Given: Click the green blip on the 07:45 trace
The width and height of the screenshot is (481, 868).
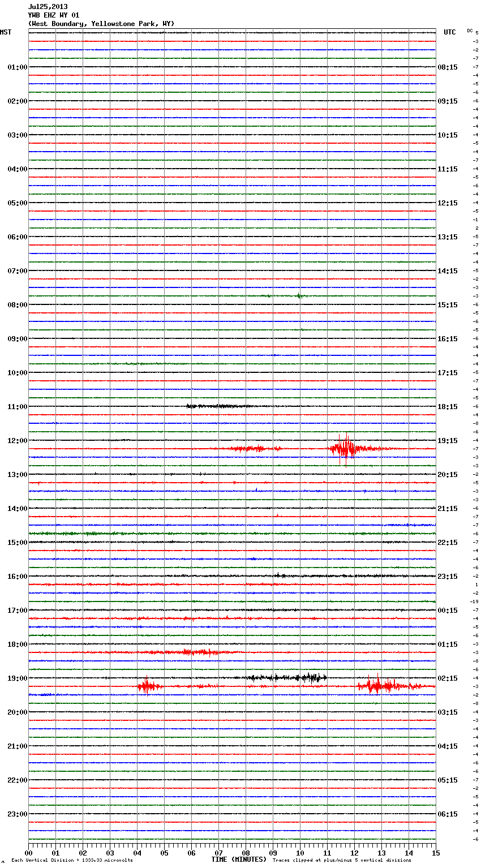Looking at the screenshot, I should point(299,296).
